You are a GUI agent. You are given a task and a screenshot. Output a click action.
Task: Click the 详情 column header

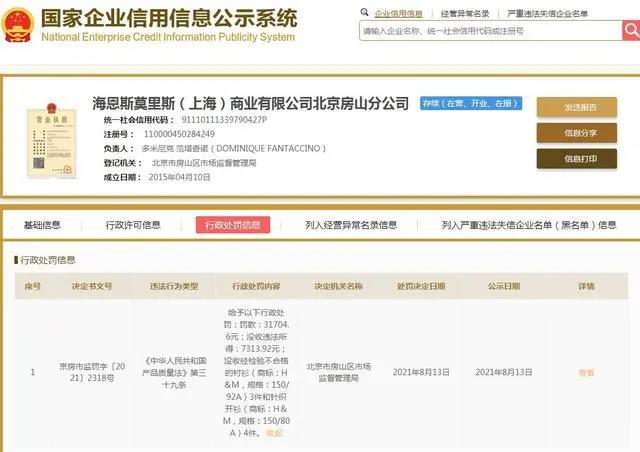pyautogui.click(x=586, y=286)
